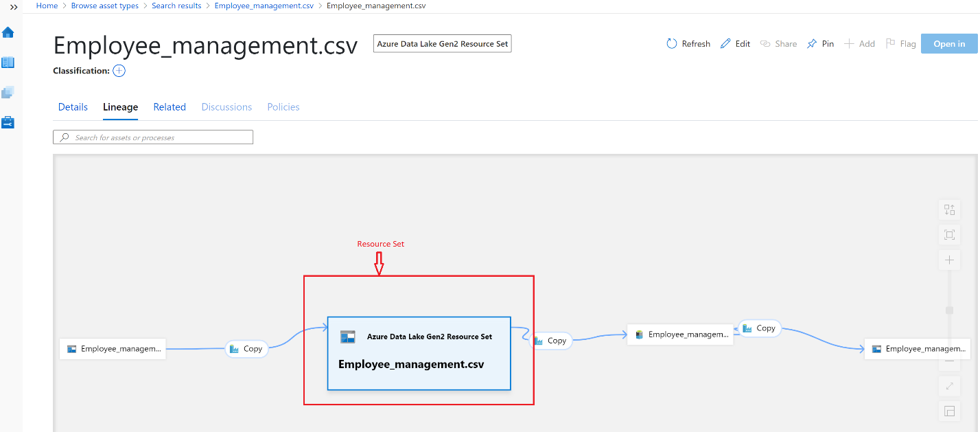Open the Home icon in the sidebar
Image resolution: width=980 pixels, height=432 pixels.
(x=8, y=32)
